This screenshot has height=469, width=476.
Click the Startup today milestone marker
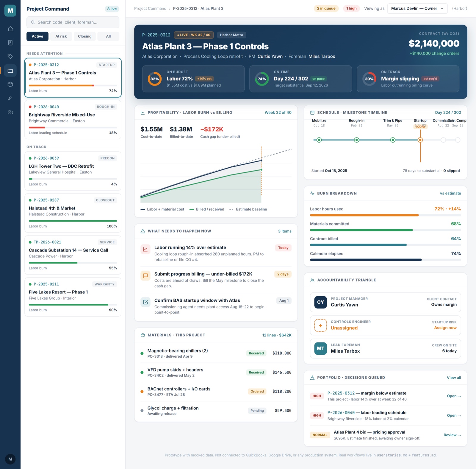(x=420, y=140)
